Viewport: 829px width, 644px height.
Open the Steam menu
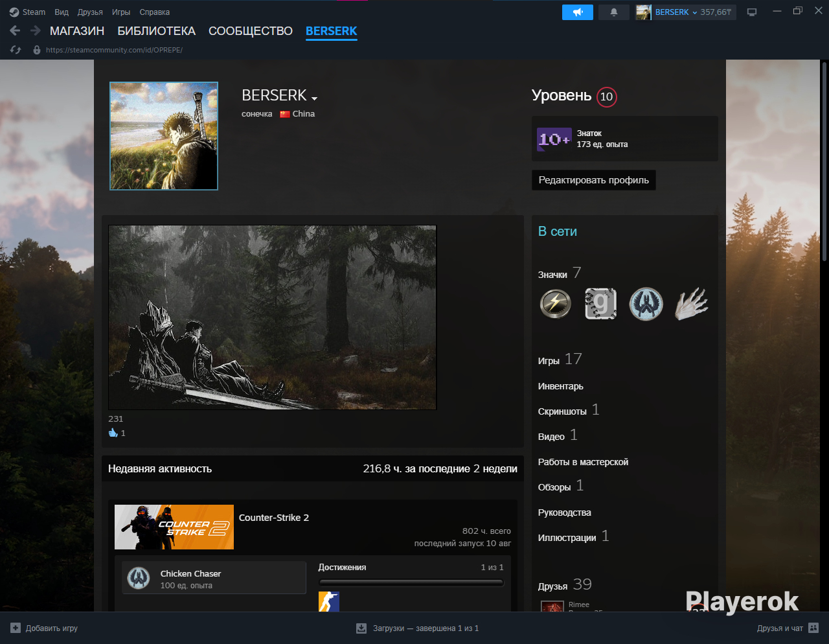(34, 12)
